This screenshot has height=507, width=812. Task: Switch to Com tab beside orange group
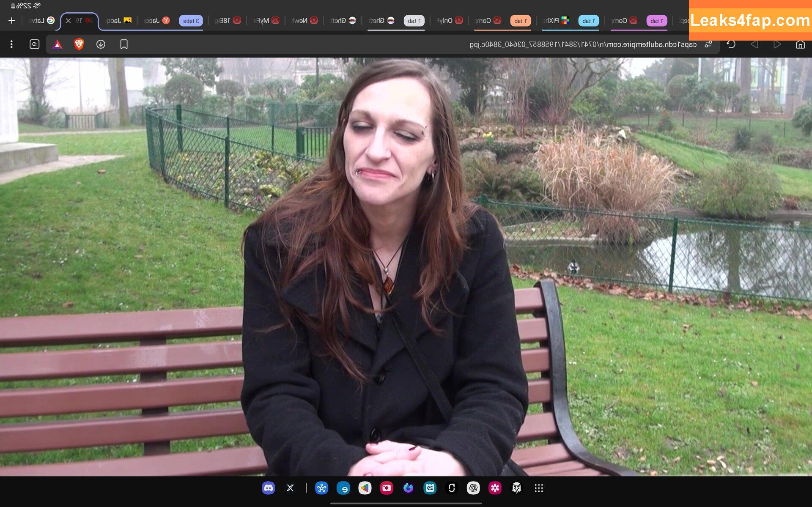coord(488,20)
